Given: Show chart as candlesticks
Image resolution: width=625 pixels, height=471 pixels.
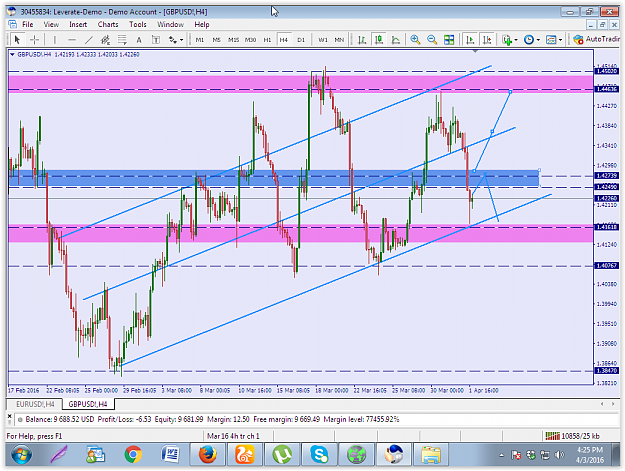Looking at the screenshot, I should point(379,39).
